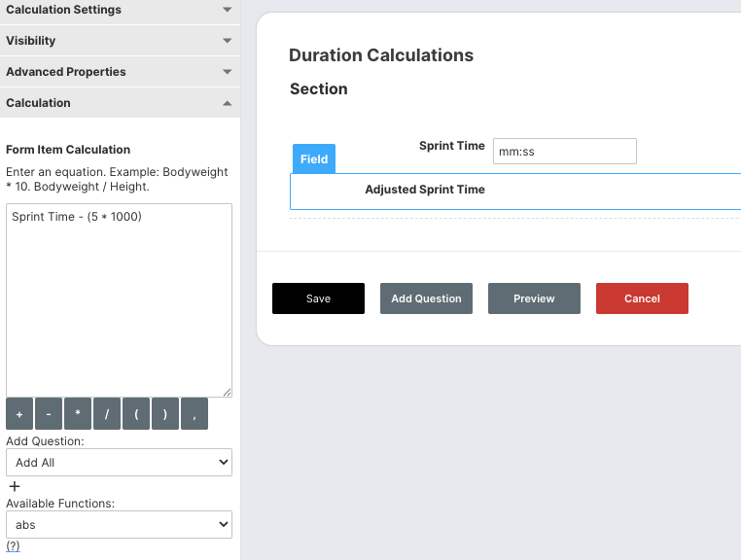
Task: Insert a divide slash operator
Action: pyautogui.click(x=107, y=414)
